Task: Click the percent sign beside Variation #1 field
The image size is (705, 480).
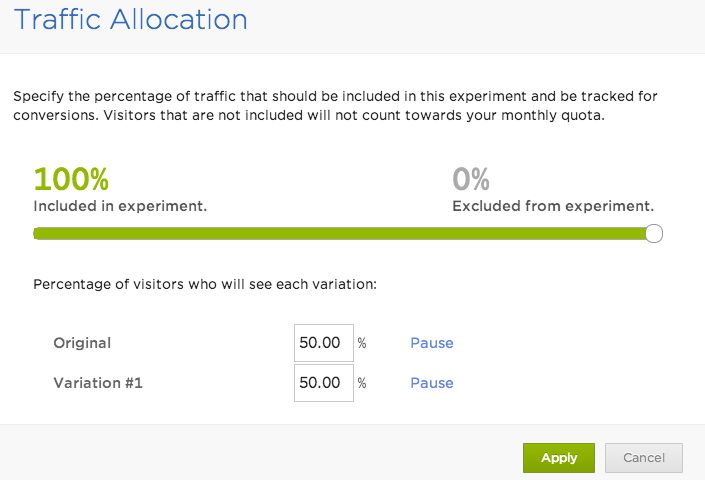Action: click(x=362, y=383)
